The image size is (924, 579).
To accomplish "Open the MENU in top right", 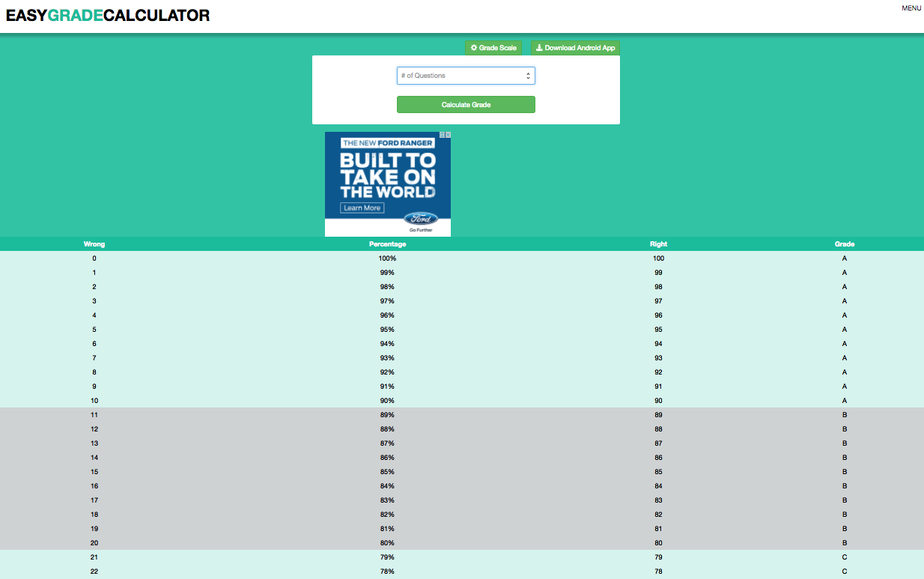I will click(x=911, y=8).
